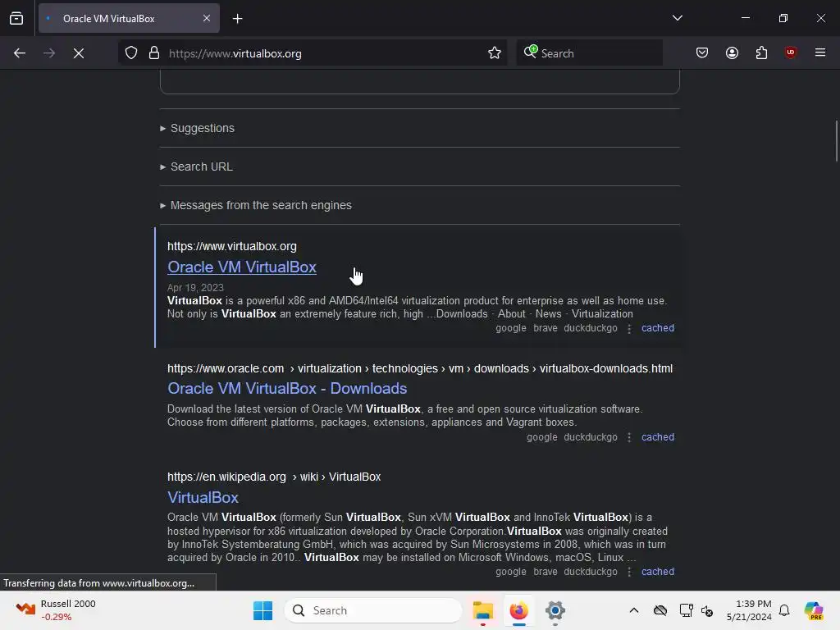Image resolution: width=840 pixels, height=630 pixels.
Task: Expand the Suggestions section
Action: [x=197, y=128]
